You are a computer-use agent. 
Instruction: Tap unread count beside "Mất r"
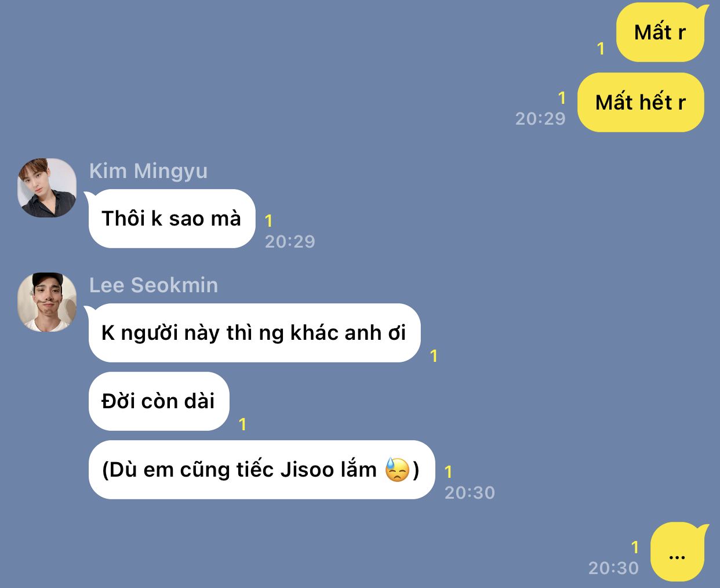pyautogui.click(x=601, y=49)
